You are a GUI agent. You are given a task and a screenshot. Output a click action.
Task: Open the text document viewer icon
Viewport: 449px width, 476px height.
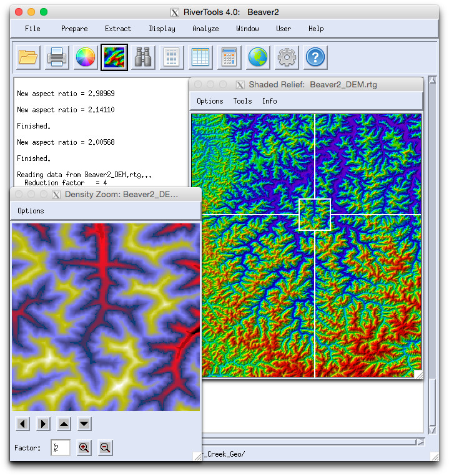(x=172, y=58)
